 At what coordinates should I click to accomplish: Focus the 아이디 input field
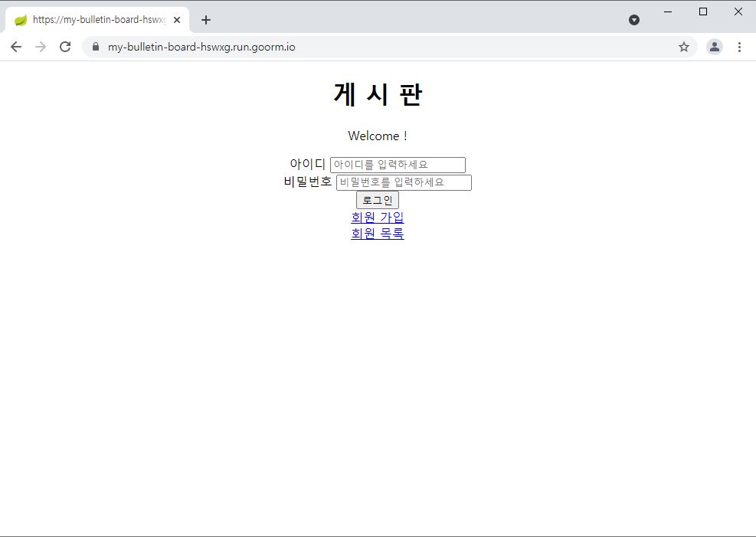(398, 165)
